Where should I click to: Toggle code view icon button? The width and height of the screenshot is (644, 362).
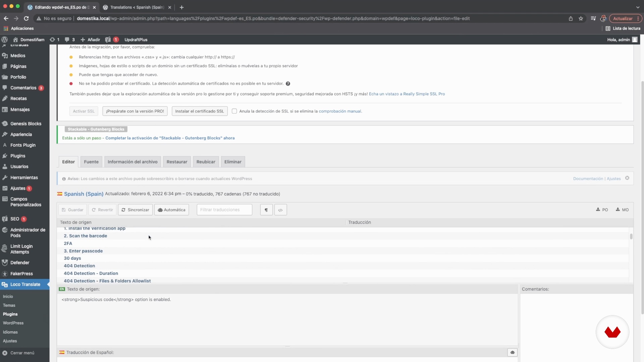coord(280,210)
